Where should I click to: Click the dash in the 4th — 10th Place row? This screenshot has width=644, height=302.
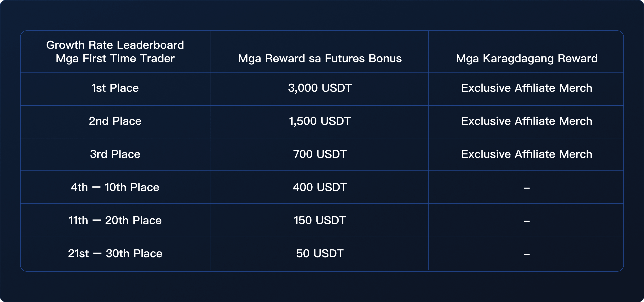(527, 188)
